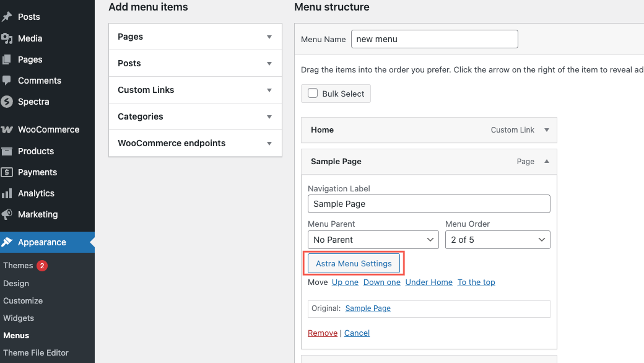Screen dimensions: 644x363
Task: Collapse the Sample Page menu item
Action: 546,161
